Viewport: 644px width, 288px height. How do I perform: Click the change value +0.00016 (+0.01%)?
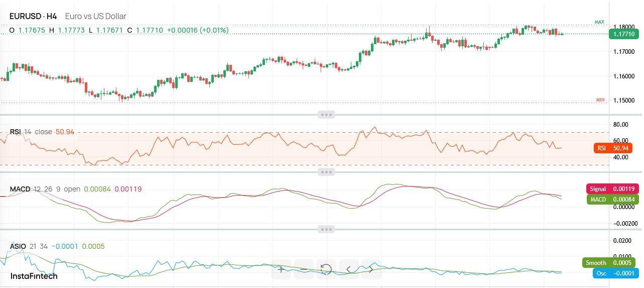tap(198, 30)
